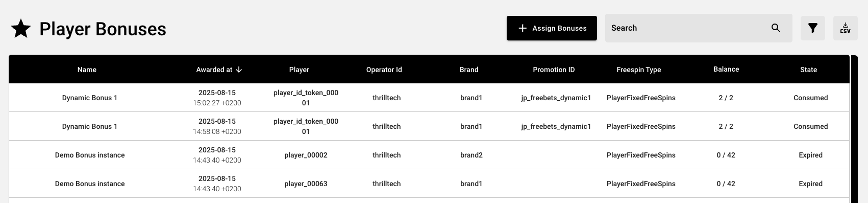Viewport: 868px width, 203px height.
Task: Sort by Operator Id column header
Action: click(x=384, y=70)
